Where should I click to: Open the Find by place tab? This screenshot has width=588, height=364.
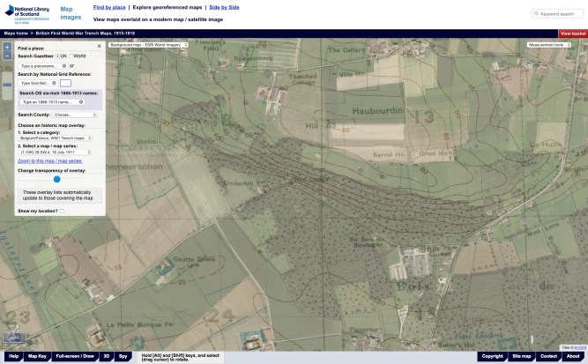[x=109, y=7]
